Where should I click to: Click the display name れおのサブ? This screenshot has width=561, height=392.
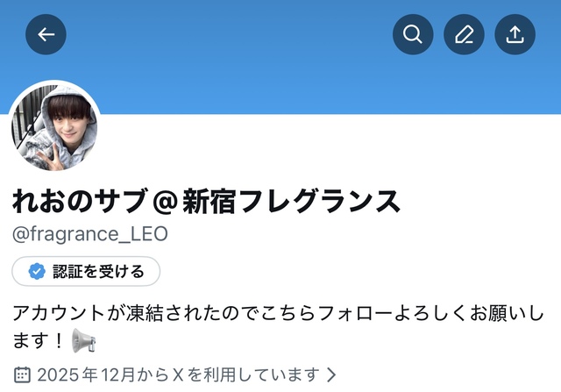click(80, 201)
